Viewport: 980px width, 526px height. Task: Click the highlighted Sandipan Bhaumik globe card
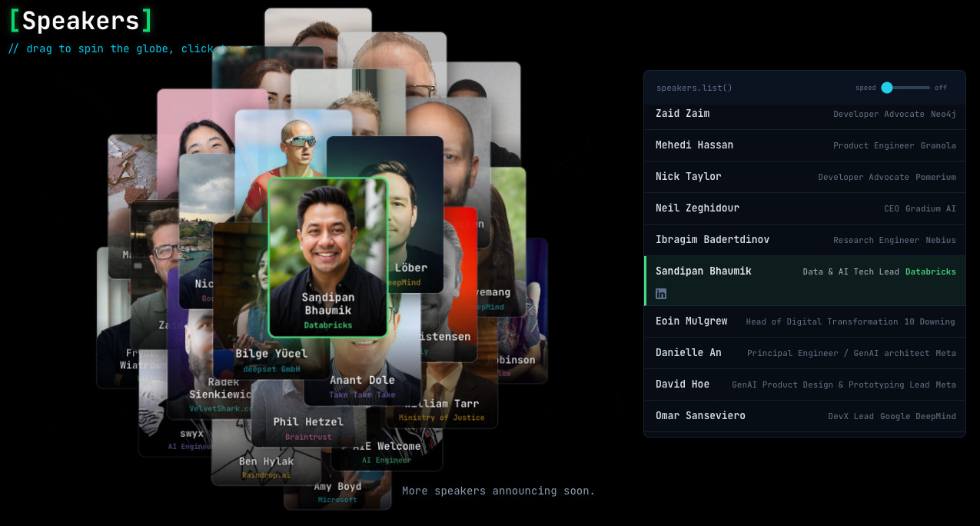pyautogui.click(x=327, y=257)
